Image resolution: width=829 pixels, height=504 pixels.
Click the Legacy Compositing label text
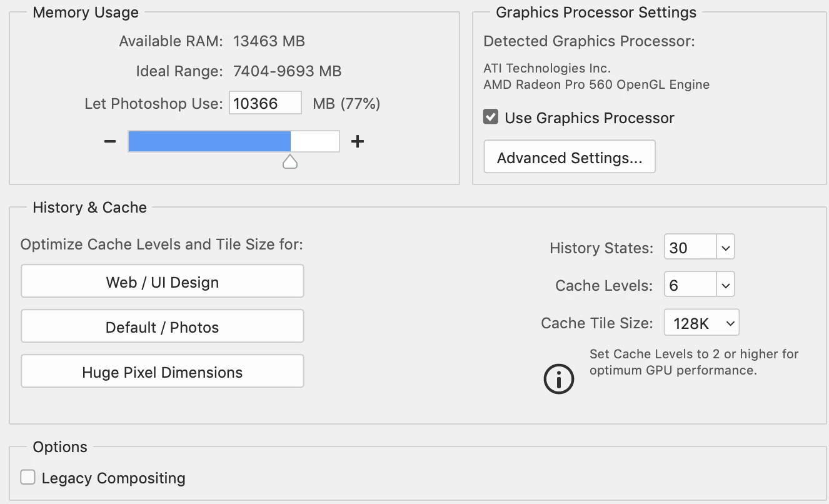[113, 478]
